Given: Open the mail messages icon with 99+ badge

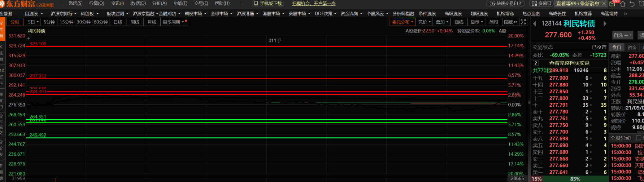Looking at the screenshot, I should coord(612,4).
